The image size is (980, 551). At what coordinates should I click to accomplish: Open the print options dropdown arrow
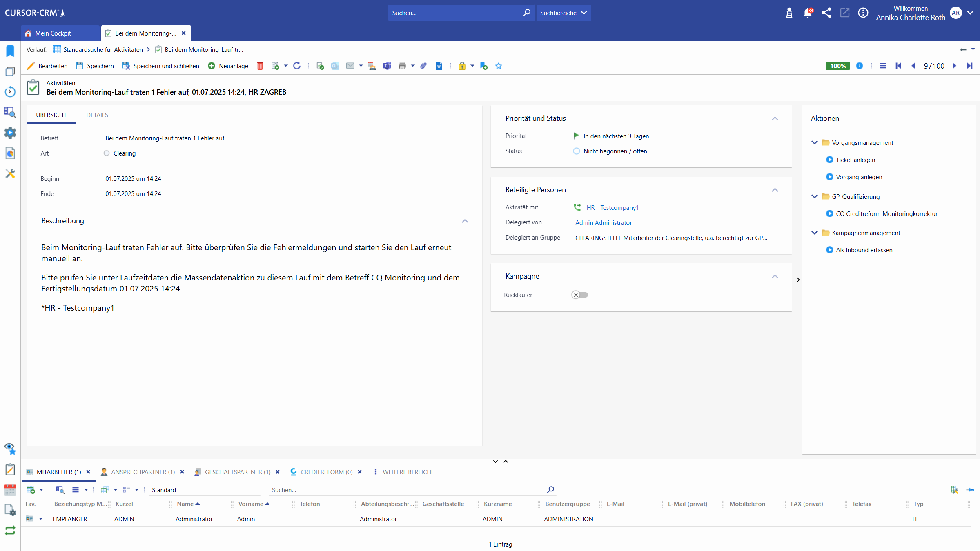click(x=413, y=66)
